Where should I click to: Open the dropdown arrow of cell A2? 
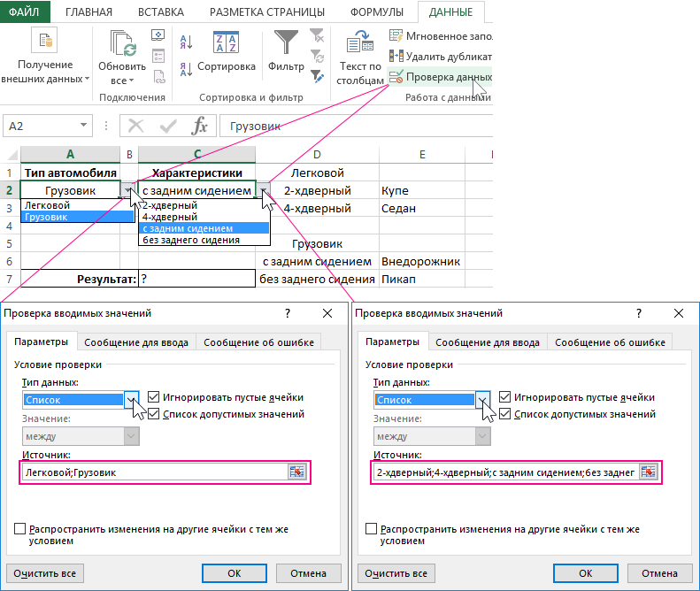[128, 190]
